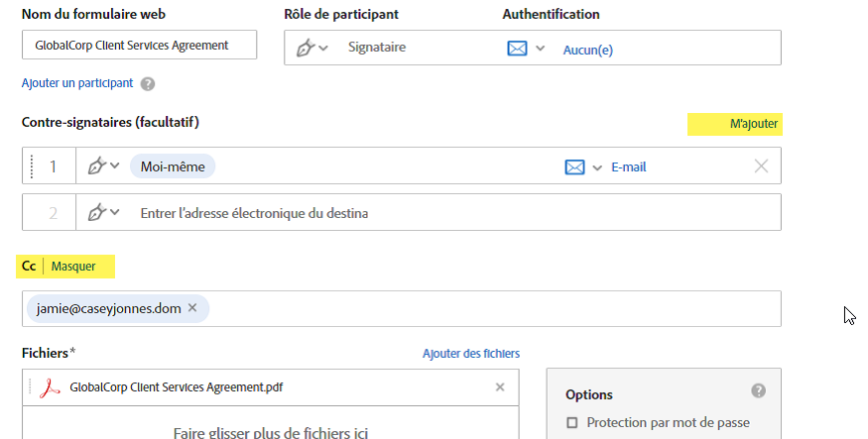Click the Nom du formulaire web text field

139,46
